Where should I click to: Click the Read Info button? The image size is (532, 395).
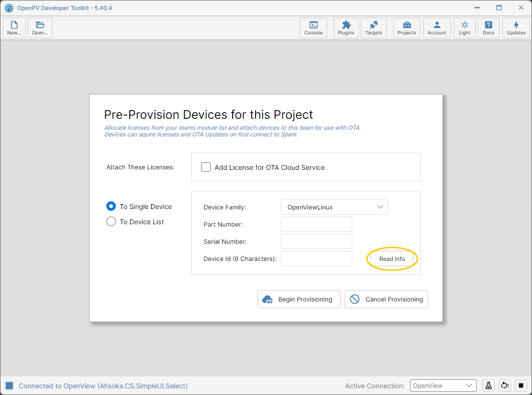pos(392,259)
